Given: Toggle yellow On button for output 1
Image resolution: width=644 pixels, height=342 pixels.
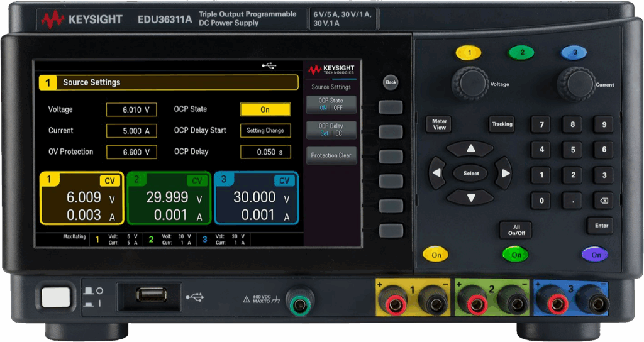Looking at the screenshot, I should [x=436, y=255].
